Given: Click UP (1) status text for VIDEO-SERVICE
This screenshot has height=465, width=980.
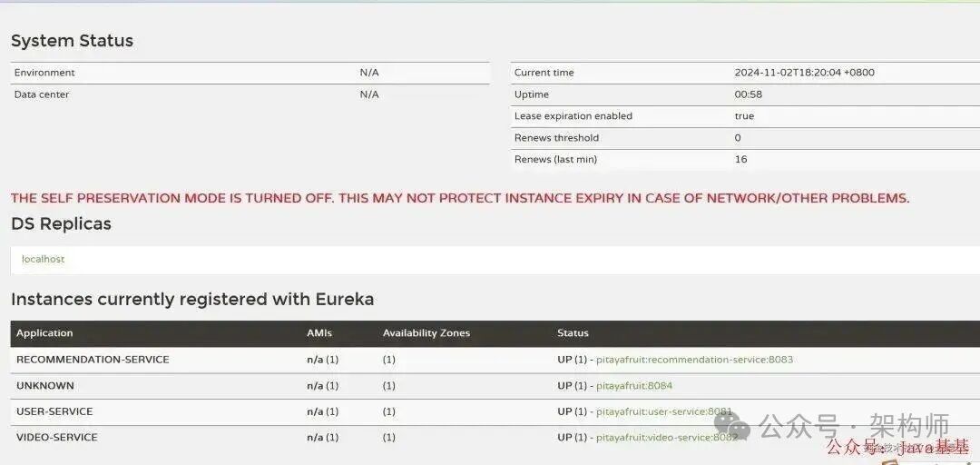Looking at the screenshot, I should coord(572,437).
